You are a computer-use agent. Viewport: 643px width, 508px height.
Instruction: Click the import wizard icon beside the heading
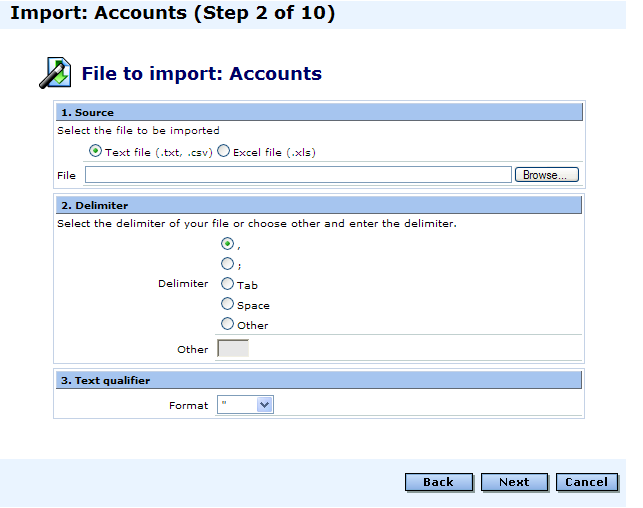click(55, 73)
